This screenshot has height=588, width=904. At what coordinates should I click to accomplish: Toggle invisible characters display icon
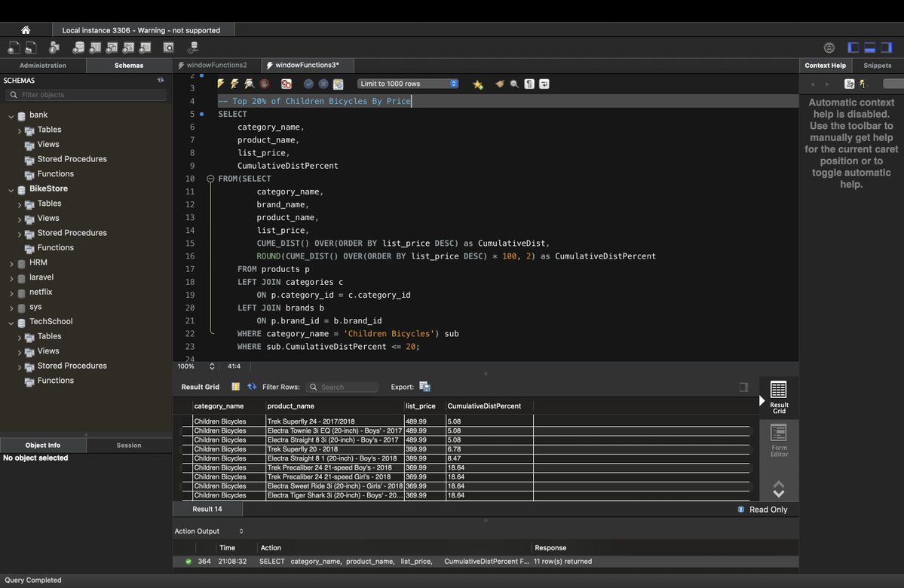coord(529,84)
